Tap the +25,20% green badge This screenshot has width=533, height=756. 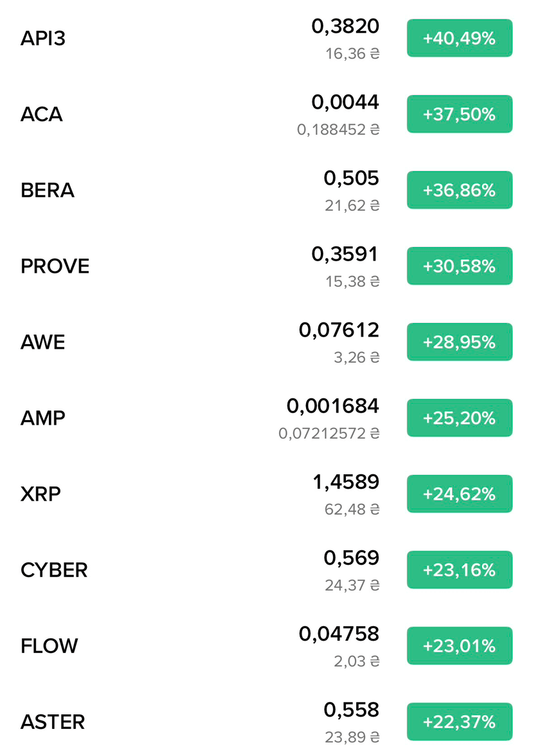click(x=459, y=418)
